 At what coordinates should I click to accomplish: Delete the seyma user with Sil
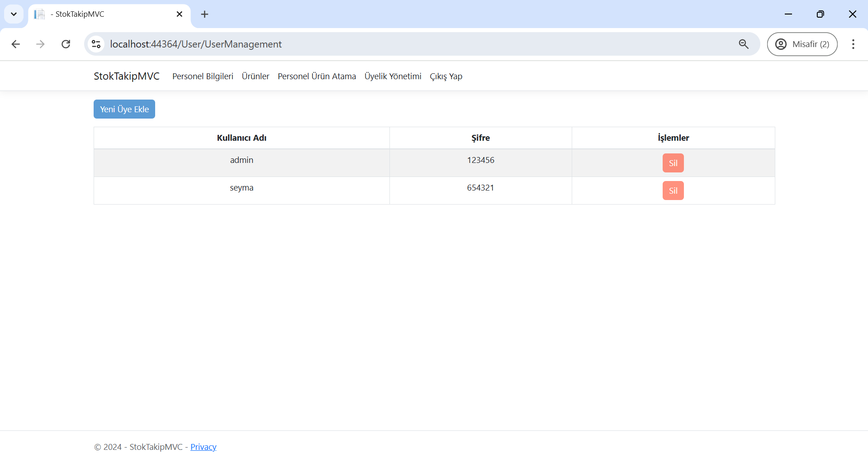click(673, 191)
